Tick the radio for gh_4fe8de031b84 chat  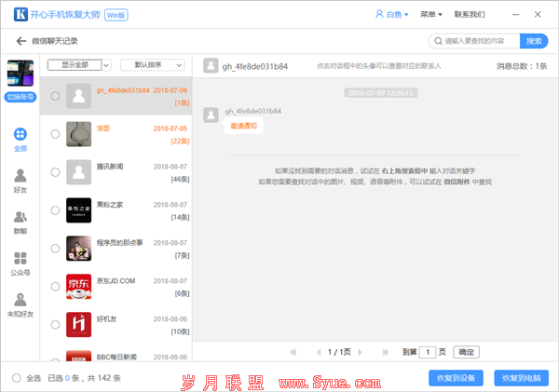coord(55,96)
